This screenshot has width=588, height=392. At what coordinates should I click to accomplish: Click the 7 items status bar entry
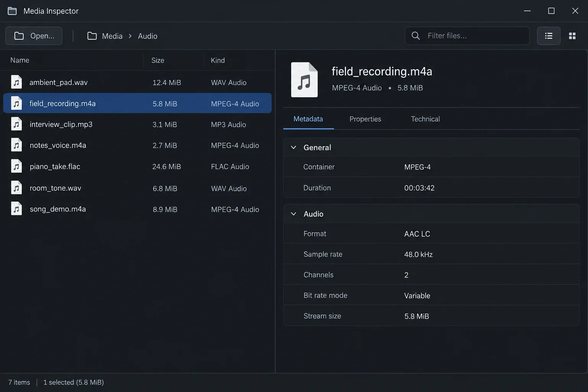coord(19,382)
